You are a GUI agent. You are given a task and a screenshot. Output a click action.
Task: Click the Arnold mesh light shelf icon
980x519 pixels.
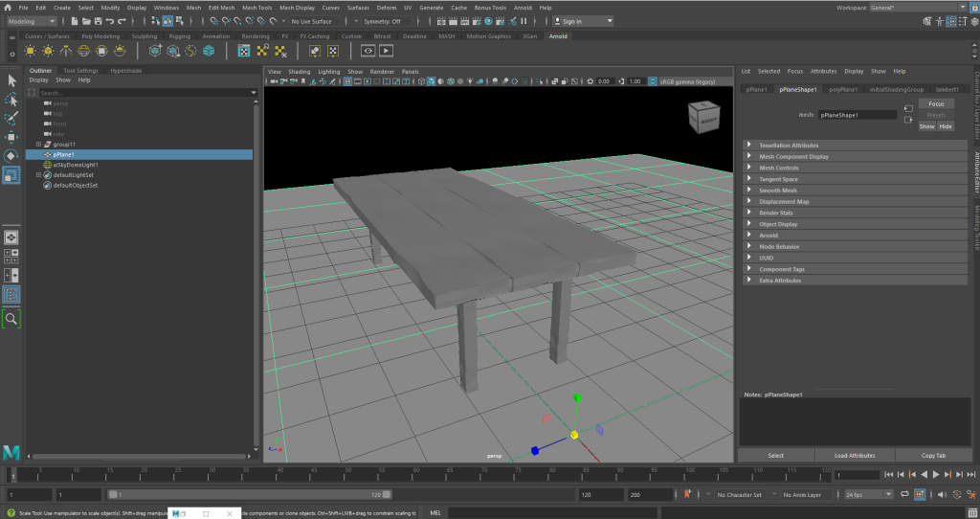coord(48,52)
